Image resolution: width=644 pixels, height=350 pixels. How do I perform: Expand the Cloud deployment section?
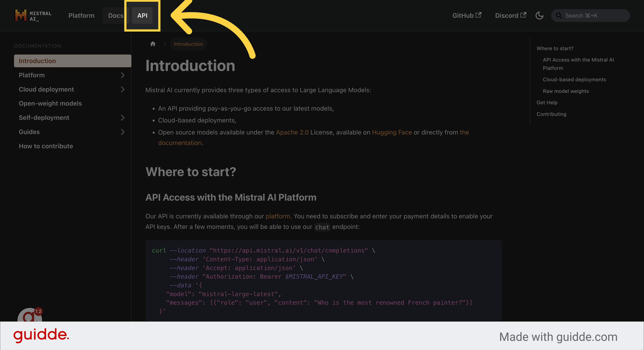click(123, 89)
